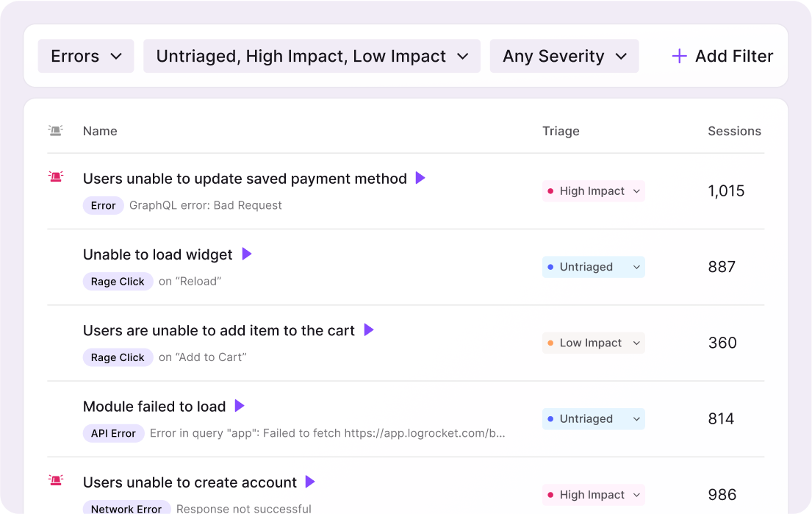Click the Rage Click tag on widget issue
812x514 pixels.
point(118,282)
